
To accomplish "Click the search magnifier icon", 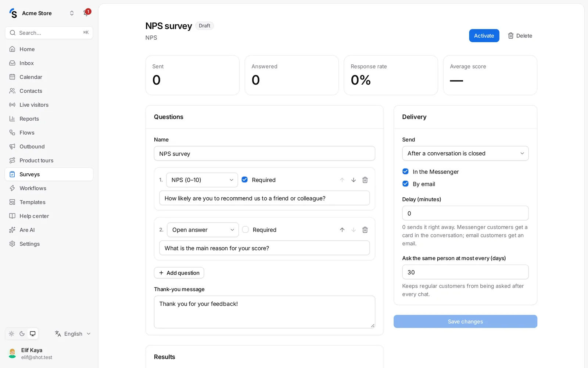I will coord(12,33).
